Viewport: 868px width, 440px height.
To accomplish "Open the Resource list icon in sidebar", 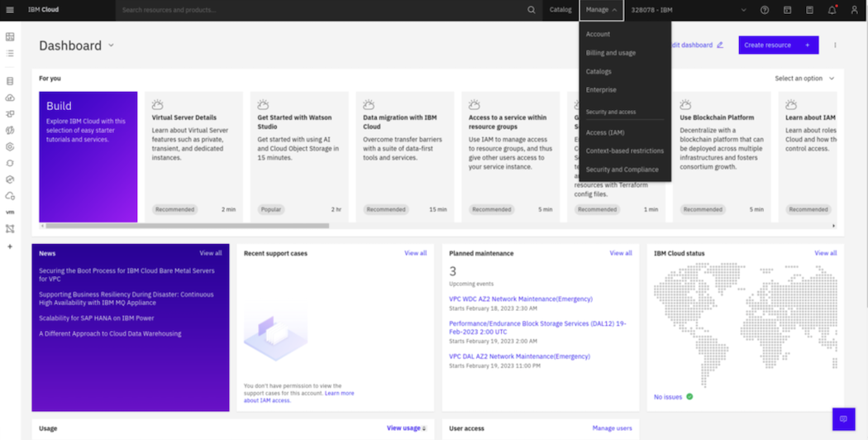I will point(10,54).
